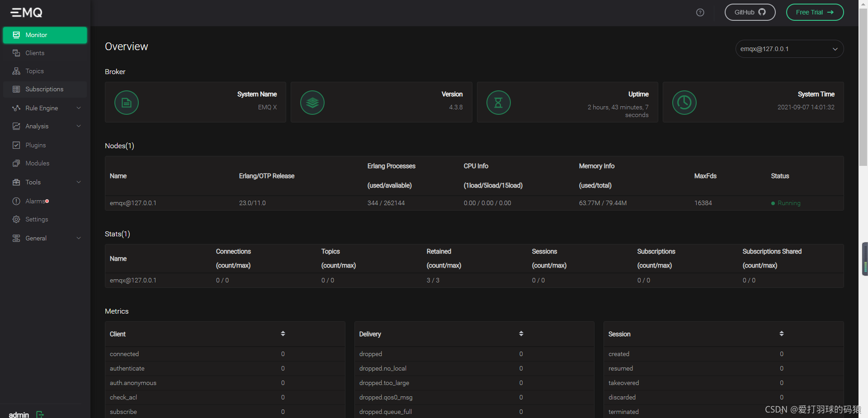
Task: Click the General sidebar icon
Action: (x=16, y=238)
